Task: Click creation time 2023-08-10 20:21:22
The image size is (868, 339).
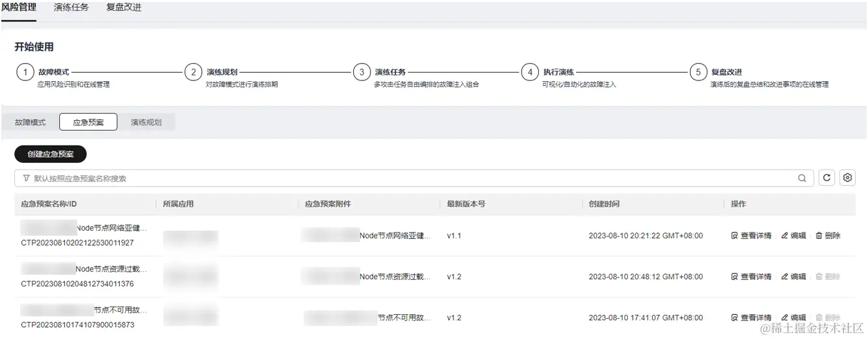Action: (646, 236)
